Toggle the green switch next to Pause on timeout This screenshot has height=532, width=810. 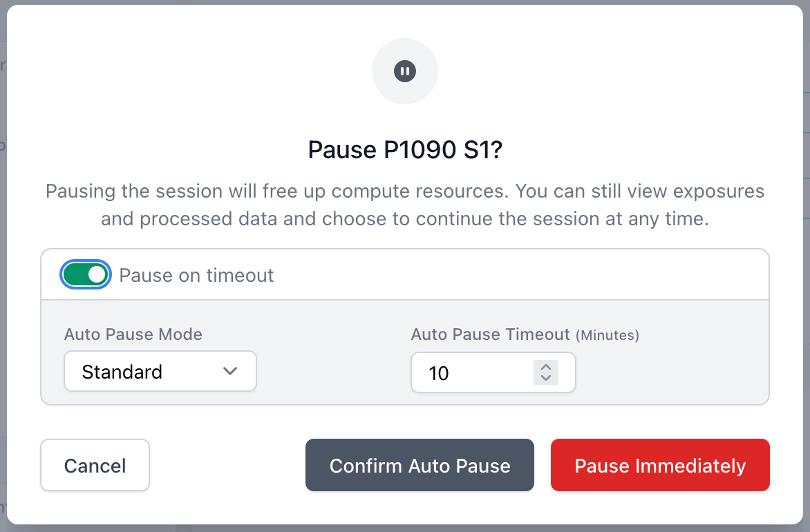point(86,274)
